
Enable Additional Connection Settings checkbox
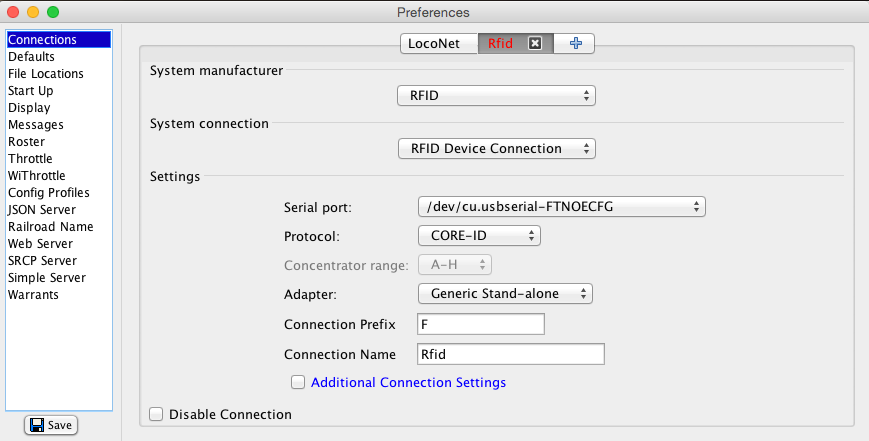[297, 382]
